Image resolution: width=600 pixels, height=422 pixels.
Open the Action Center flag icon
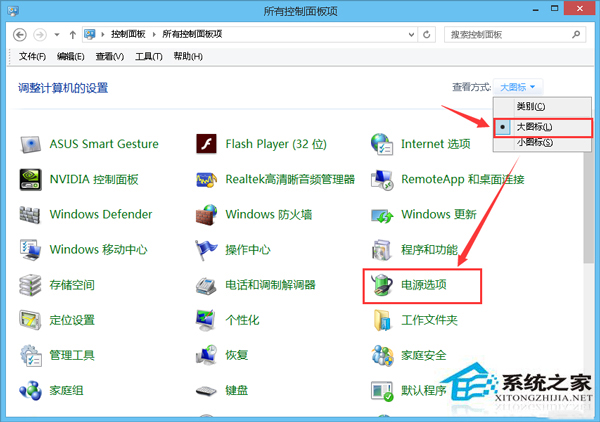[x=206, y=250]
